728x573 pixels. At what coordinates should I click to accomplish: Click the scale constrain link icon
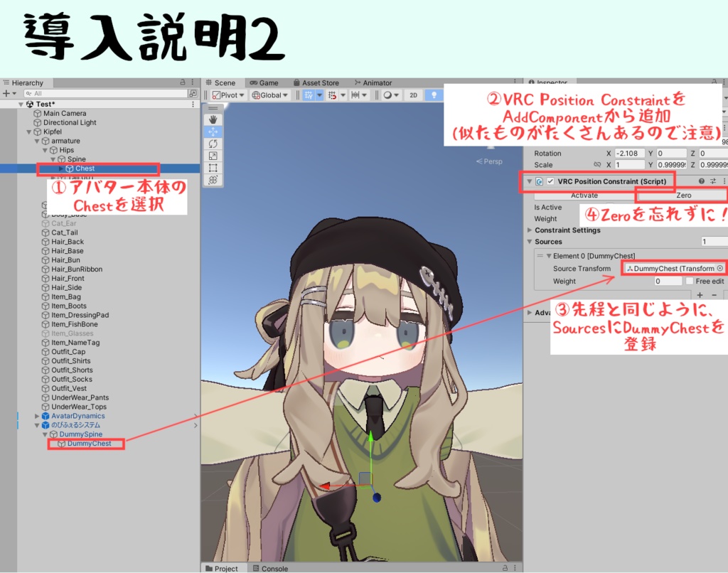598,165
